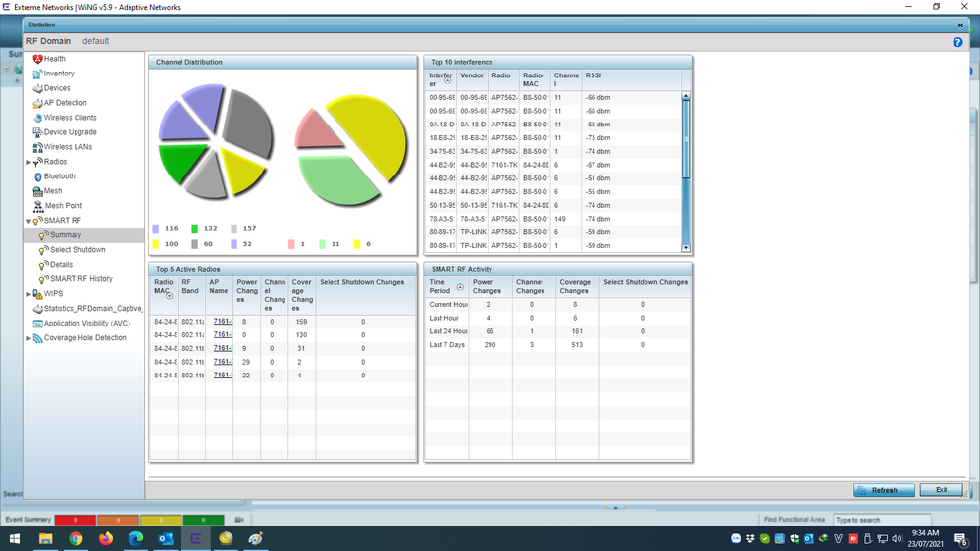Open the first 7161 AP Name link
Viewport: 980px width, 551px height.
(222, 322)
